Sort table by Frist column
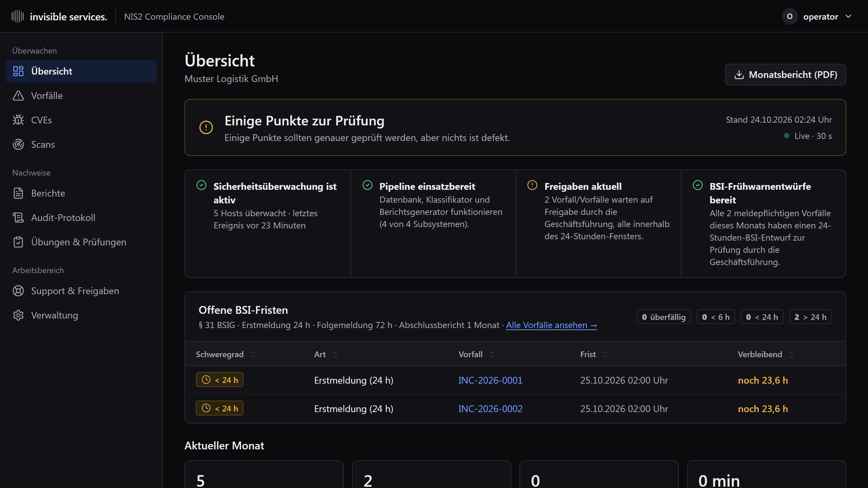 [x=594, y=354]
